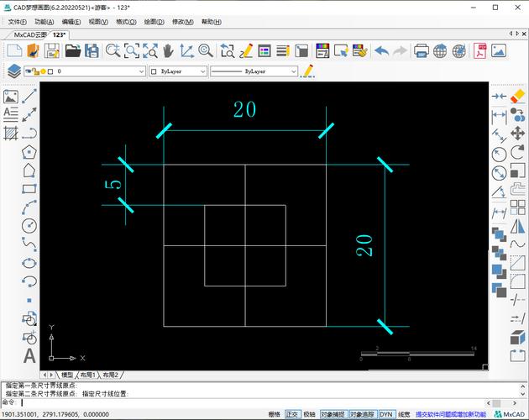529x420 pixels.
Task: Select the Polygon drawing tool
Action: point(29,152)
